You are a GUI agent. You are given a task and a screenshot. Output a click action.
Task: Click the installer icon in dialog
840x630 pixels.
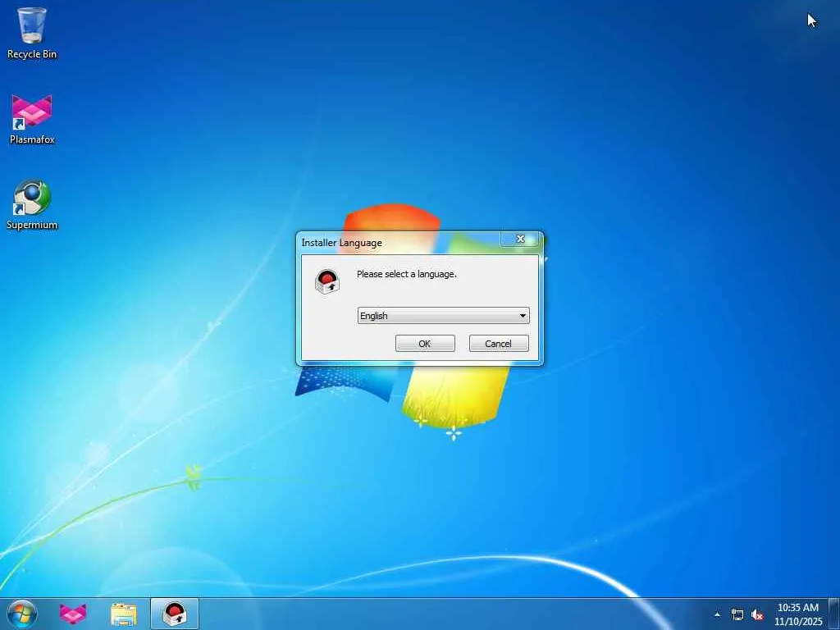327,281
